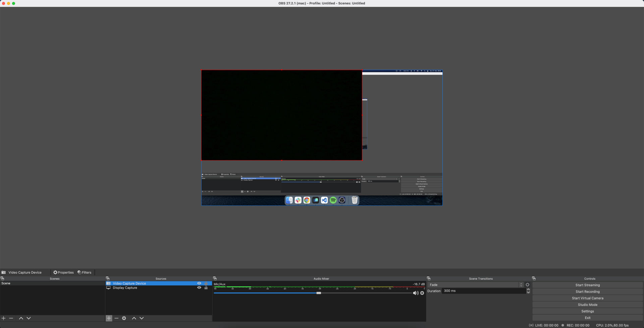Click the CPU: 2.0%,60.00 fps status text
This screenshot has width=644, height=328.
[x=612, y=325]
